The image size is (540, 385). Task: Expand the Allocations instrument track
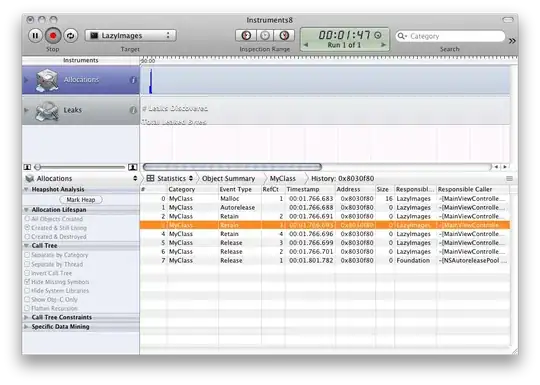pos(26,80)
